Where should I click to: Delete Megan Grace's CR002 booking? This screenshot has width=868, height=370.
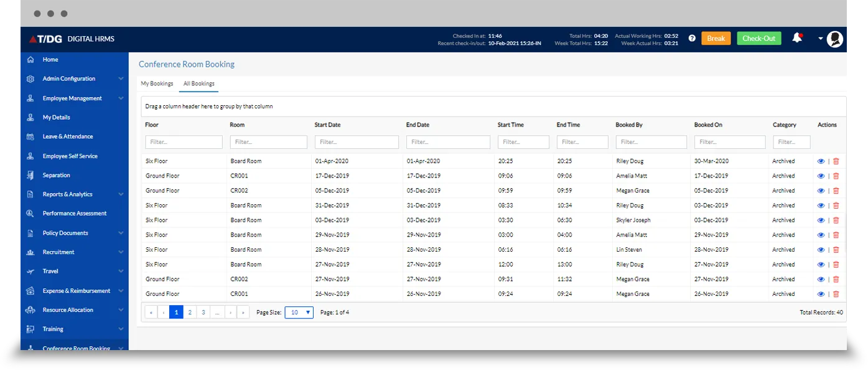pos(836,190)
